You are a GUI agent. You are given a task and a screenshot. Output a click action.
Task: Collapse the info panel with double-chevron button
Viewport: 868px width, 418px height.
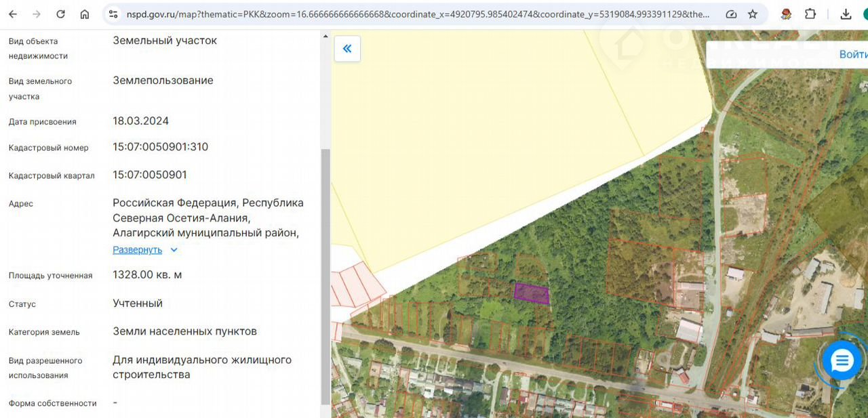point(347,49)
